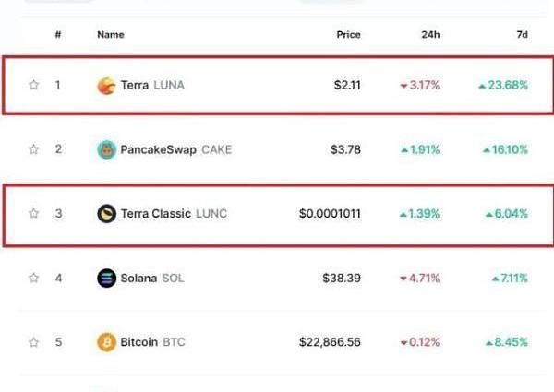Toggle the Terra Classic watchlist star
Viewport: 554px width, 392px height.
[34, 214]
